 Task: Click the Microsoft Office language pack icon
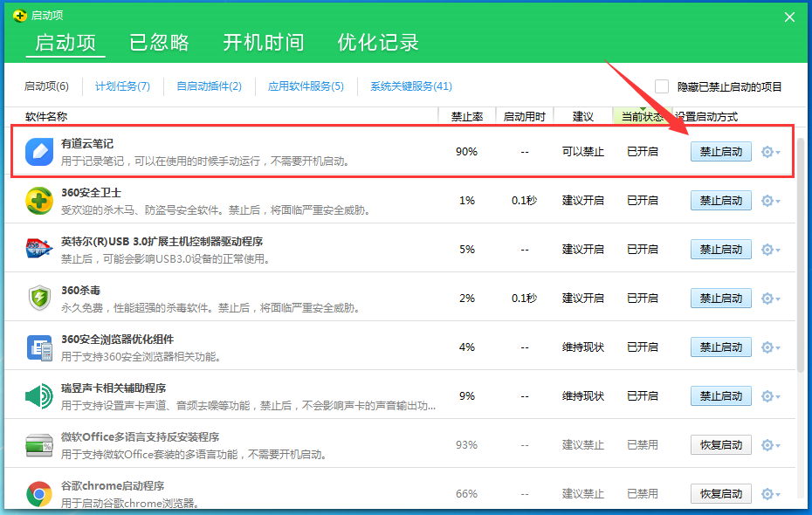point(38,444)
